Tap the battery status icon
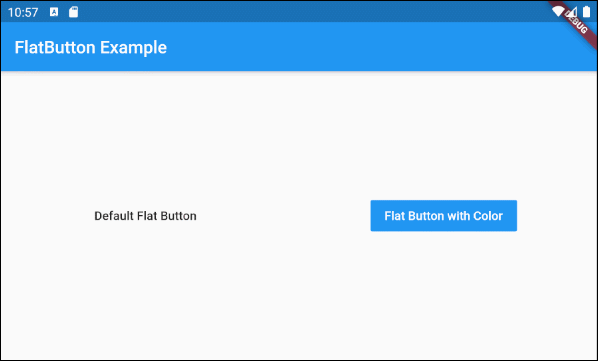Image resolution: width=598 pixels, height=361 pixels. click(587, 12)
